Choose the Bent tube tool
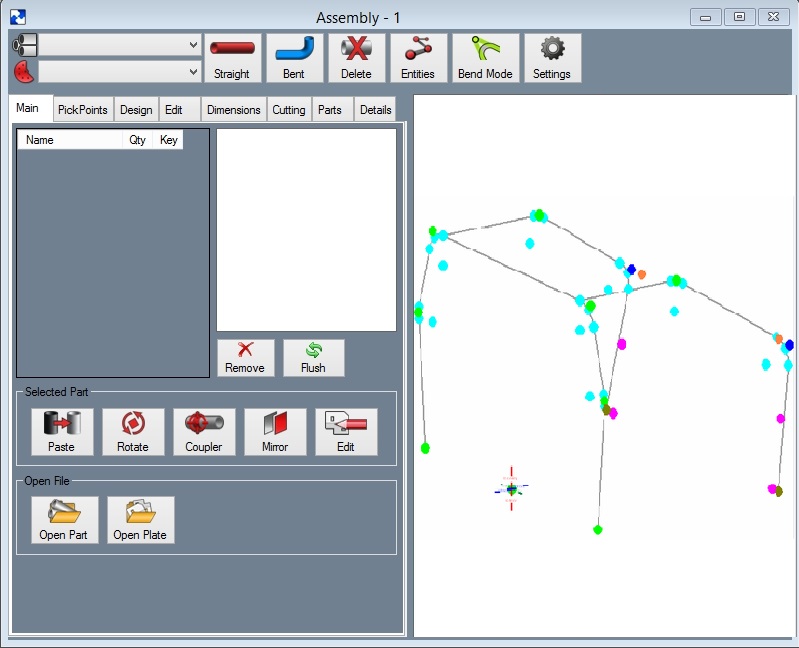This screenshot has width=799, height=648. (295, 58)
